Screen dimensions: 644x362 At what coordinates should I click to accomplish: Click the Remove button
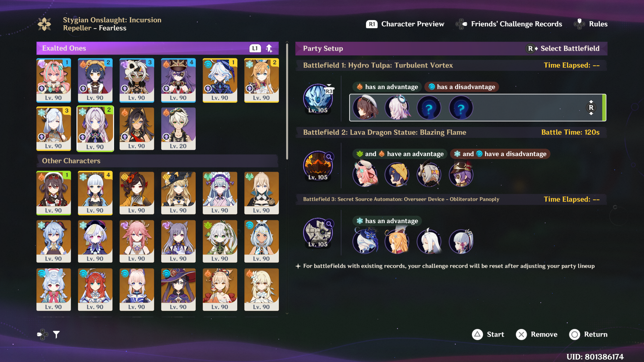(x=537, y=334)
